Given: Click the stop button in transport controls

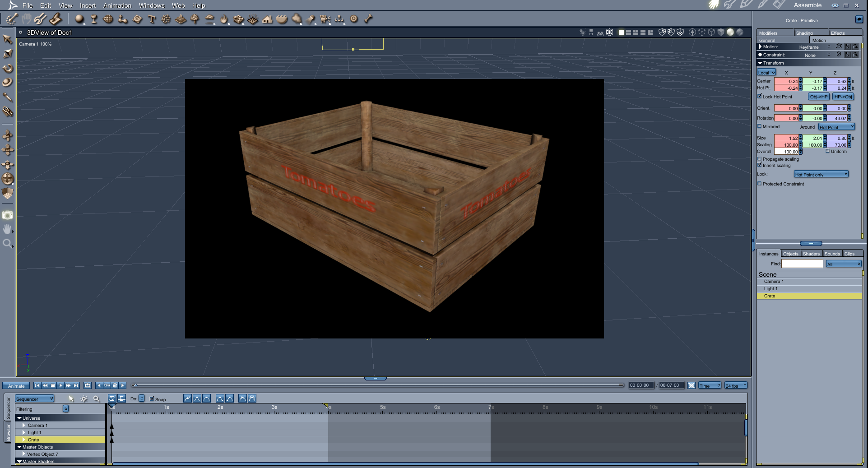Looking at the screenshot, I should [53, 385].
